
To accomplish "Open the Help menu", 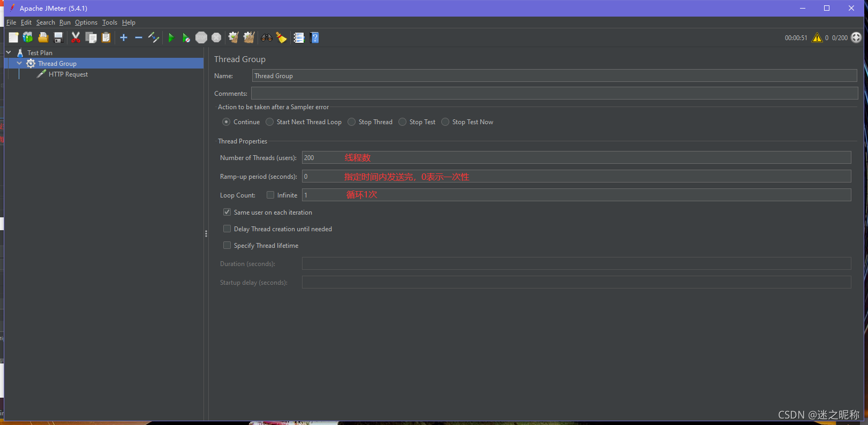I will [129, 22].
